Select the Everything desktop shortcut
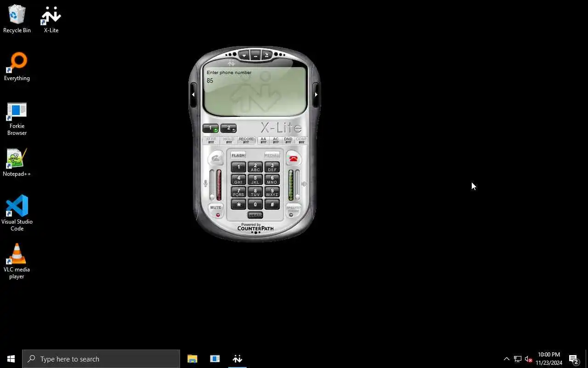Viewport: 588px width, 368px height. click(17, 67)
